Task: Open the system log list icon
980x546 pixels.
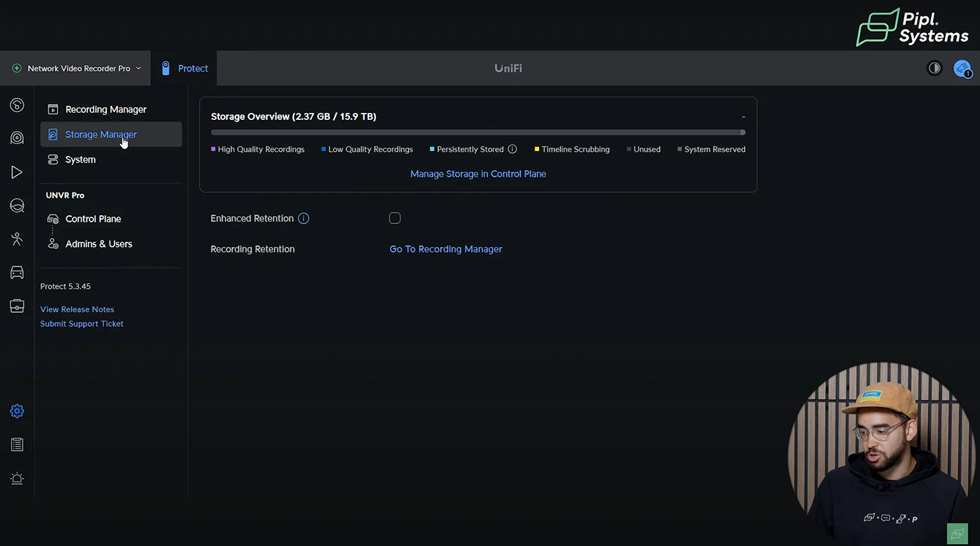Action: (17, 445)
